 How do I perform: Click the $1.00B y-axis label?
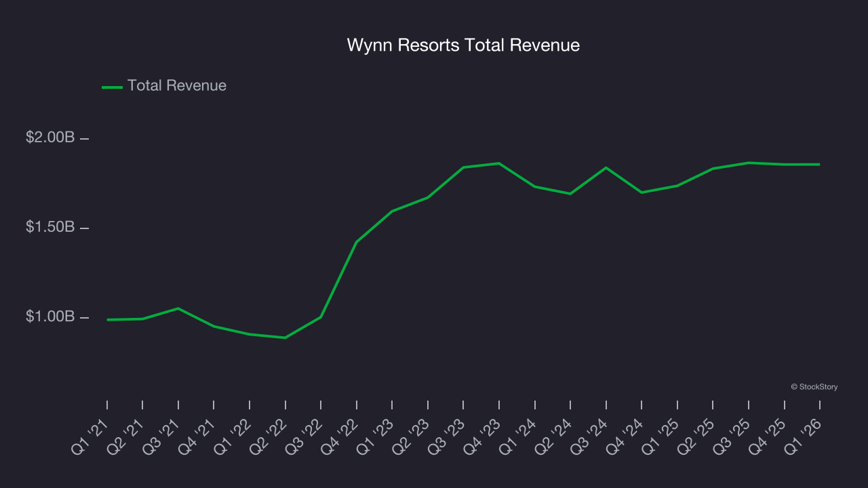pyautogui.click(x=50, y=317)
